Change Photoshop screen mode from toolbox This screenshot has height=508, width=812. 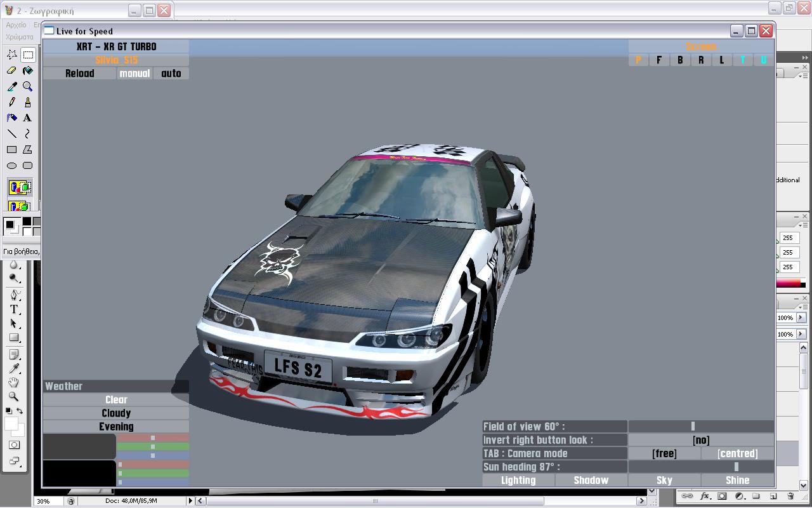tap(14, 462)
